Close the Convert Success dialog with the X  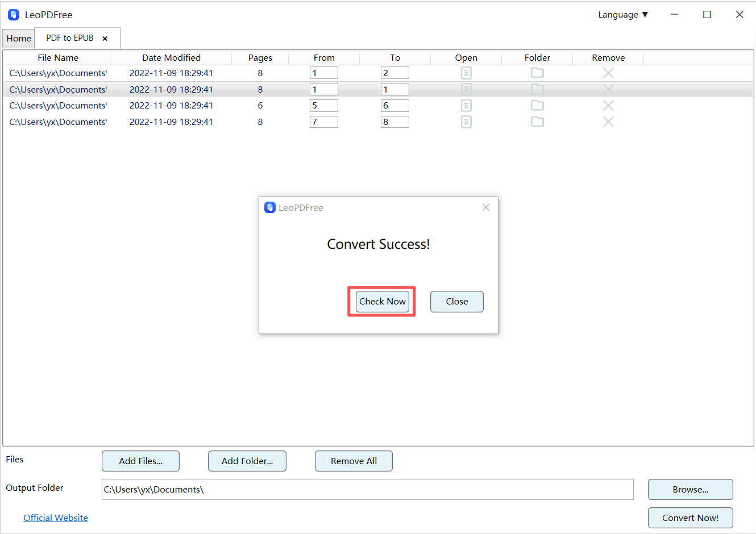(486, 207)
